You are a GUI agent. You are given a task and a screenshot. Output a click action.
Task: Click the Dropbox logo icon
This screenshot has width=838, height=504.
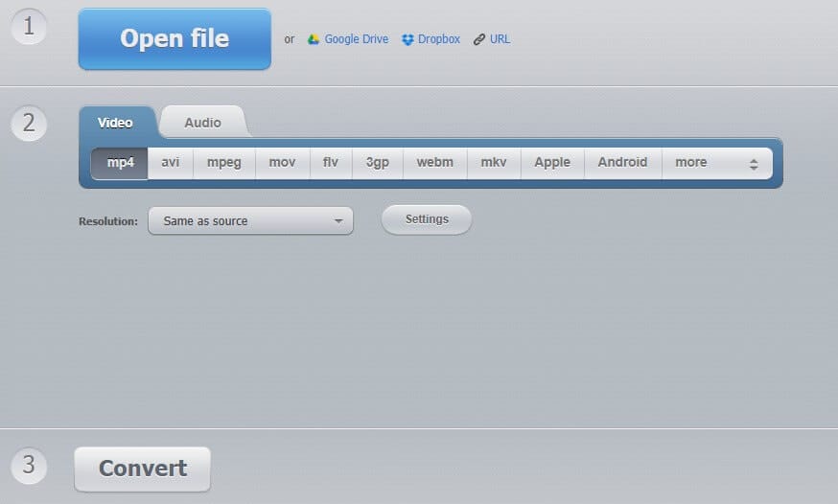point(407,39)
